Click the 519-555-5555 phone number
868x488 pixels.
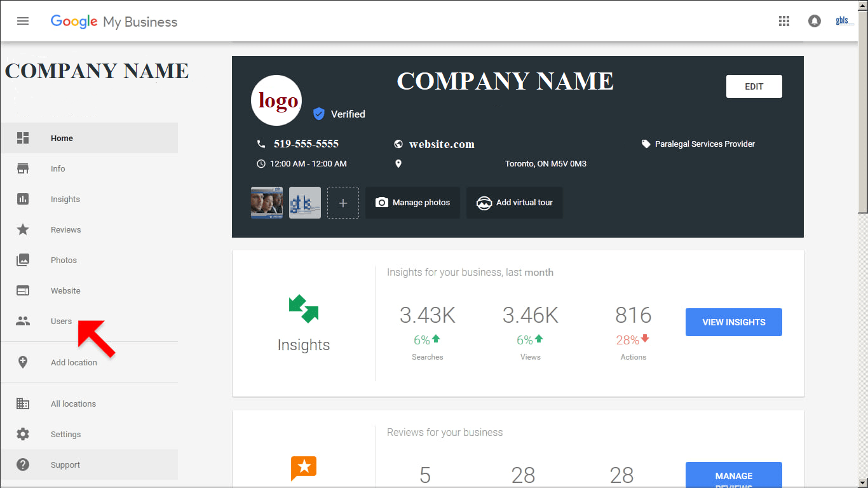pyautogui.click(x=306, y=144)
